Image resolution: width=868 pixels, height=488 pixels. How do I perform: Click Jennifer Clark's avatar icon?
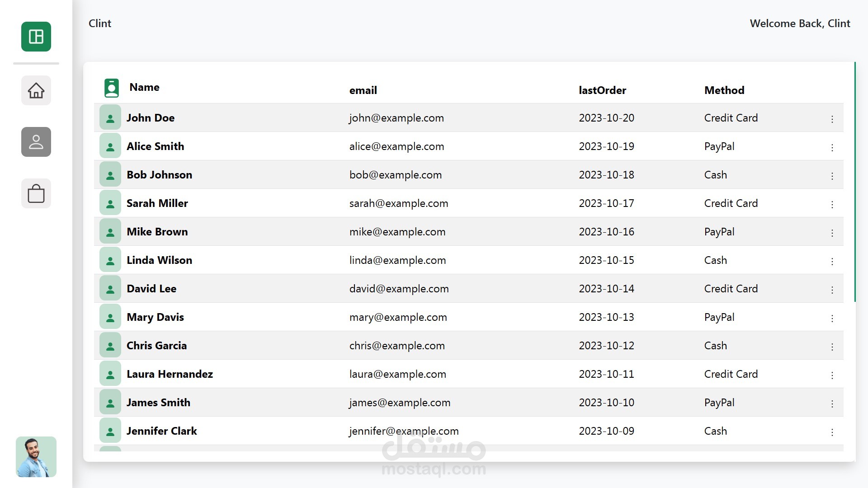(x=110, y=431)
